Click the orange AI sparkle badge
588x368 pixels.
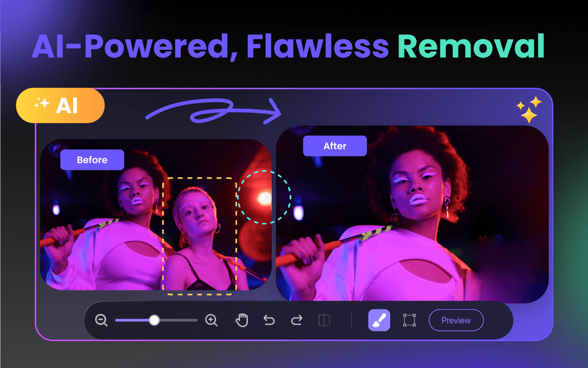tap(60, 105)
